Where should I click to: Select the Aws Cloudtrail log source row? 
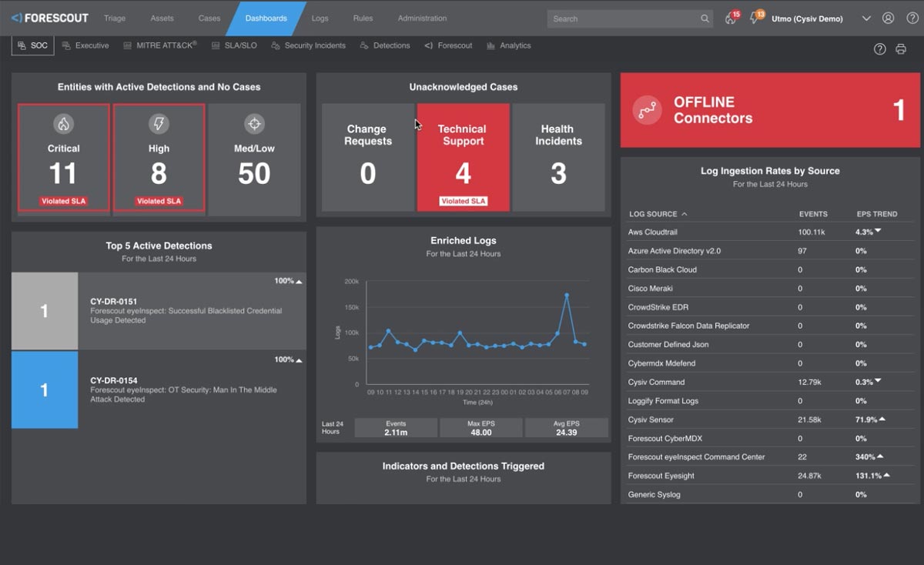click(770, 232)
